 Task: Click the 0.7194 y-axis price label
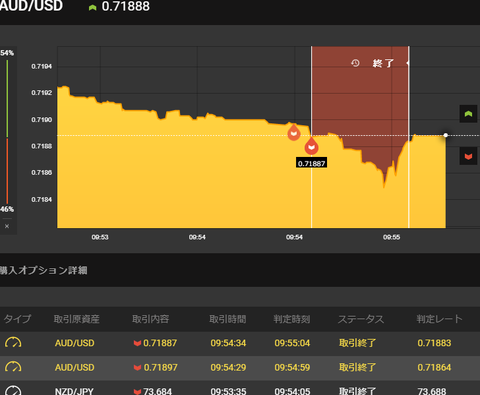(42, 66)
